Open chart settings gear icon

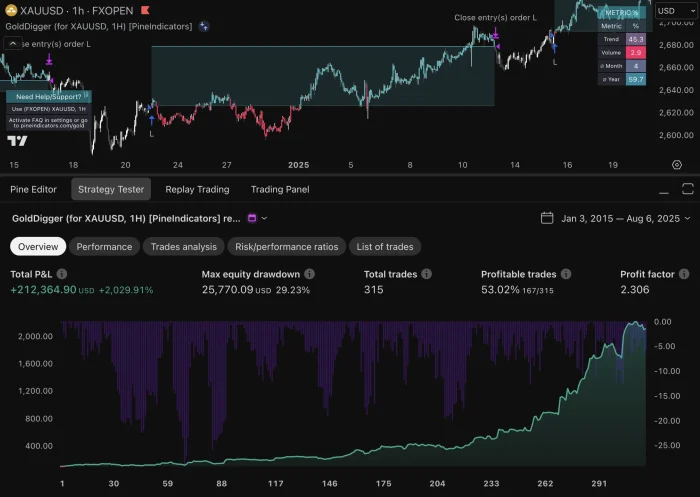coord(677,165)
